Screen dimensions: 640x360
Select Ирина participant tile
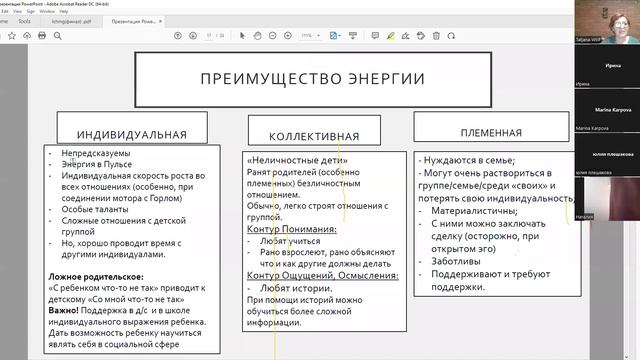click(x=607, y=66)
